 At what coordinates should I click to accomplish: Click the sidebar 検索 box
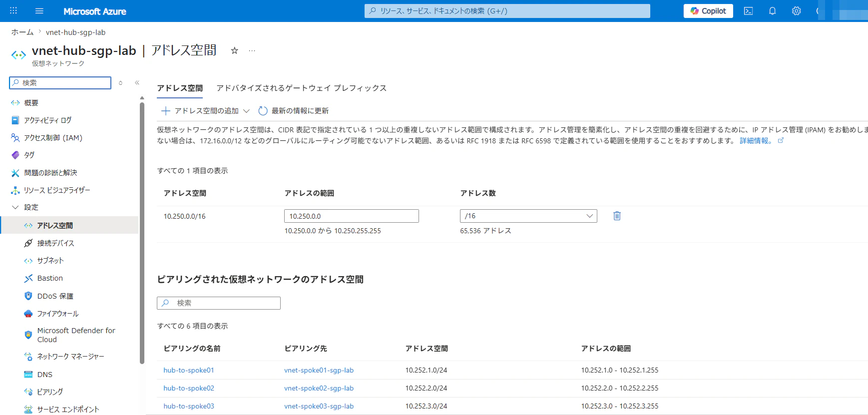coord(60,83)
